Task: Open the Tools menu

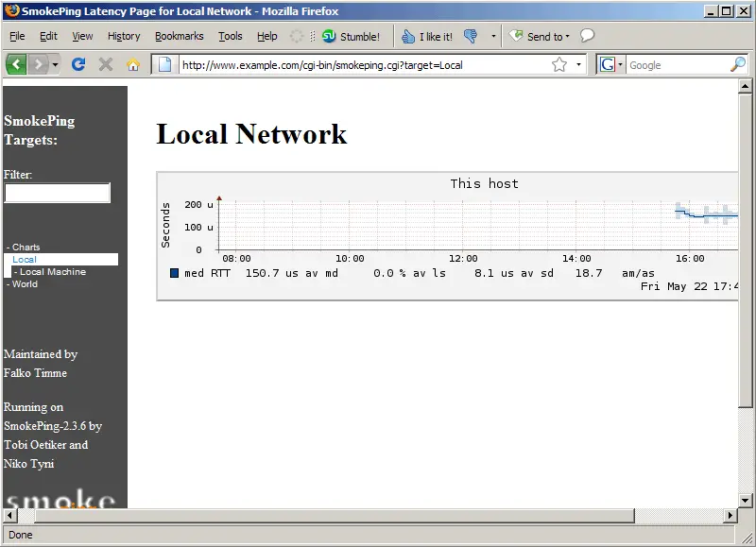Action: 231,36
